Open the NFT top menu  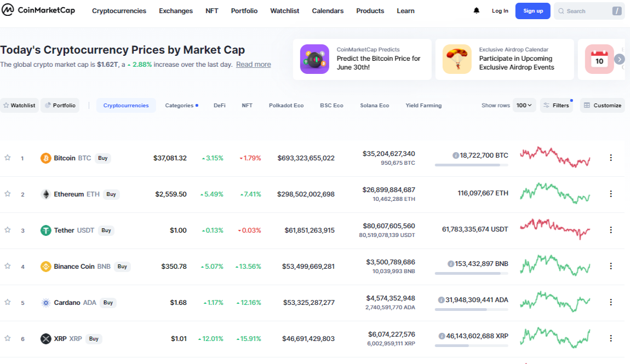212,11
